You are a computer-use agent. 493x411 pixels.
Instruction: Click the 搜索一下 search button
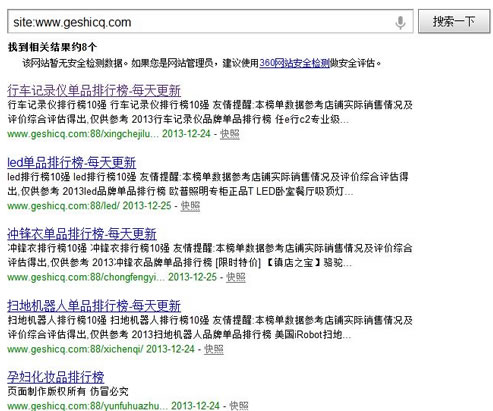pos(454,22)
